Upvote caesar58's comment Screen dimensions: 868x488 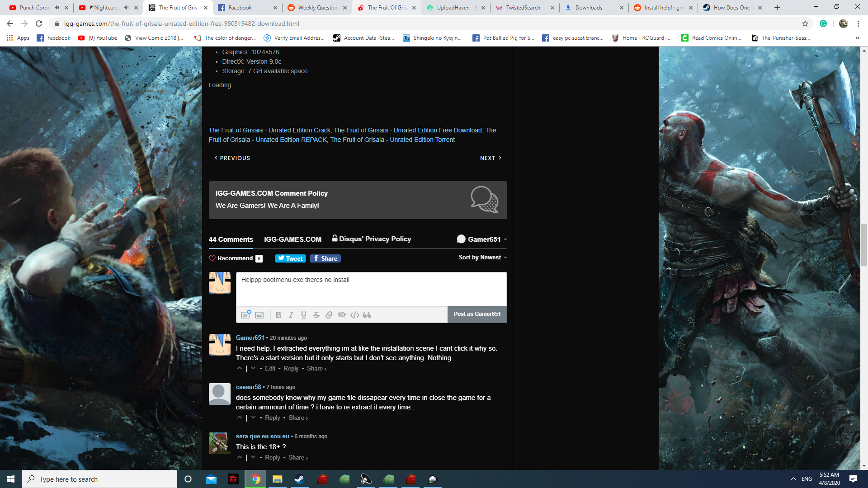240,418
